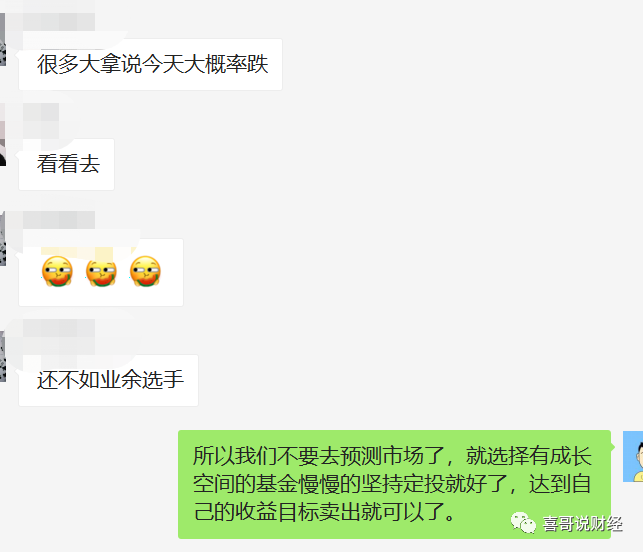Click the third watermelon-eating emoji

click(145, 271)
